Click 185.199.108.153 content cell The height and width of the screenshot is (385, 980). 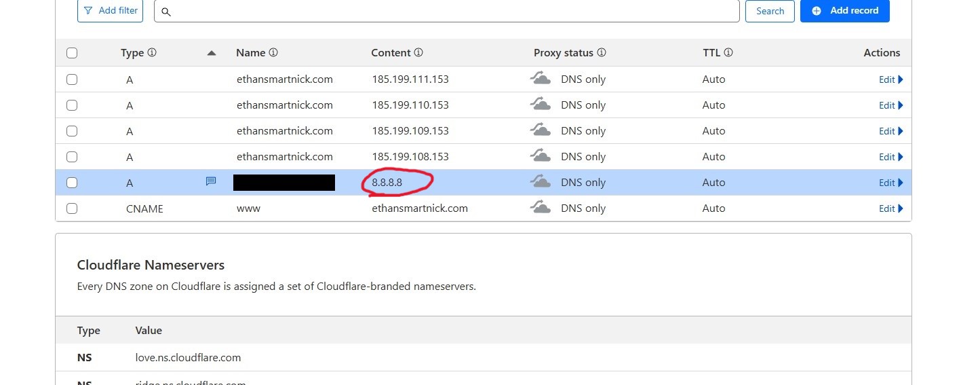click(x=410, y=157)
